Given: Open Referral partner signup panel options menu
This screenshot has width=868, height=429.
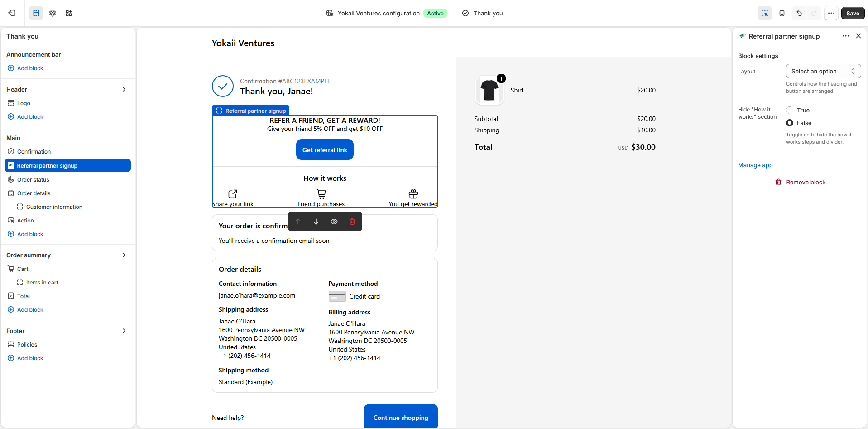Looking at the screenshot, I should (846, 36).
